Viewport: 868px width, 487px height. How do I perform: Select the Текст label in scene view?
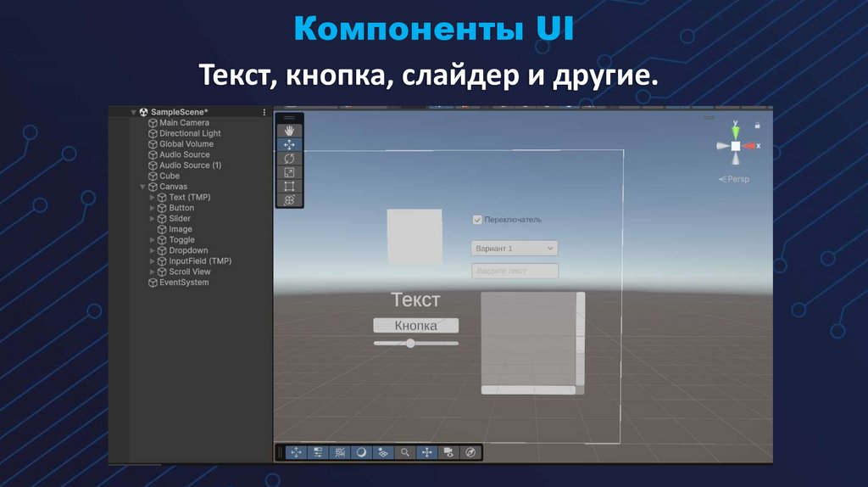tap(415, 299)
